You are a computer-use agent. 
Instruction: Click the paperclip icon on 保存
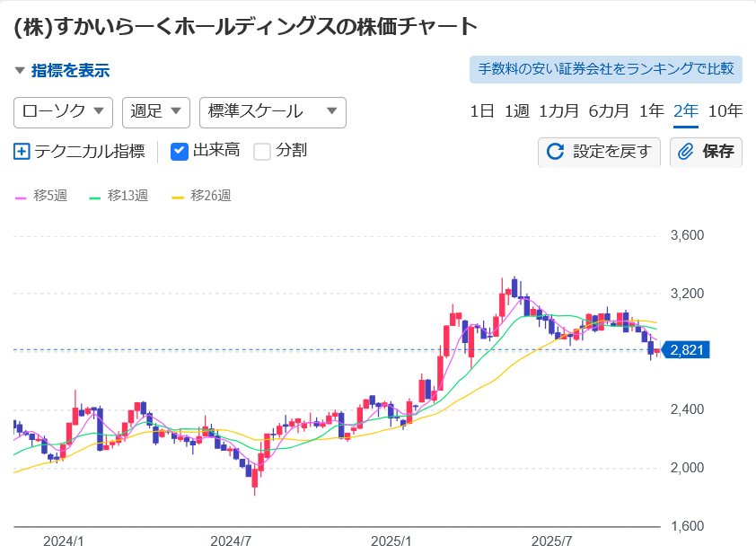pos(686,152)
